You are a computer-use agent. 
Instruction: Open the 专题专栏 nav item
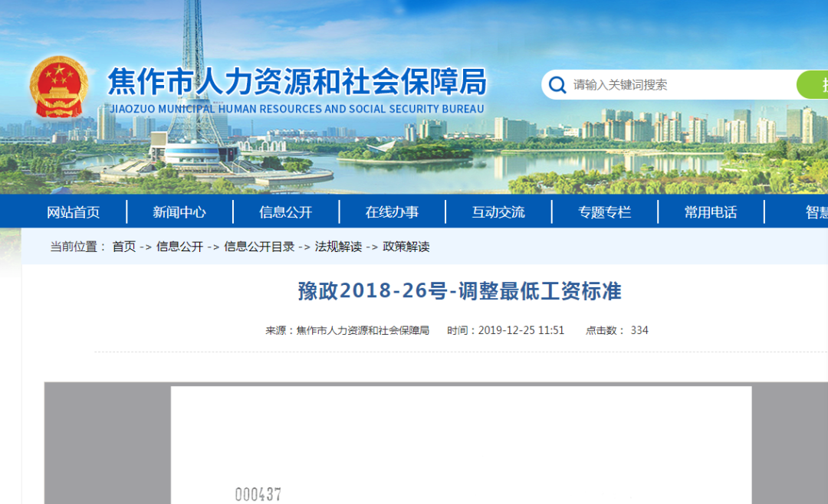(604, 212)
